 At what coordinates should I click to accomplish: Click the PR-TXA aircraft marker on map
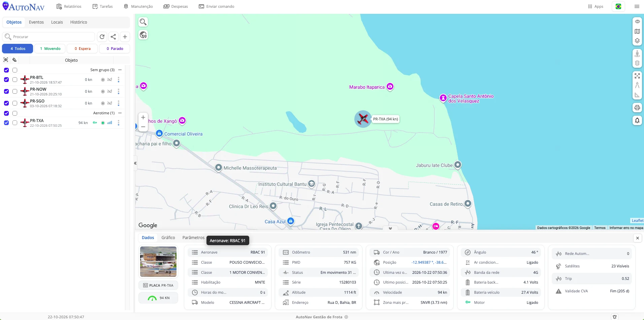[363, 119]
